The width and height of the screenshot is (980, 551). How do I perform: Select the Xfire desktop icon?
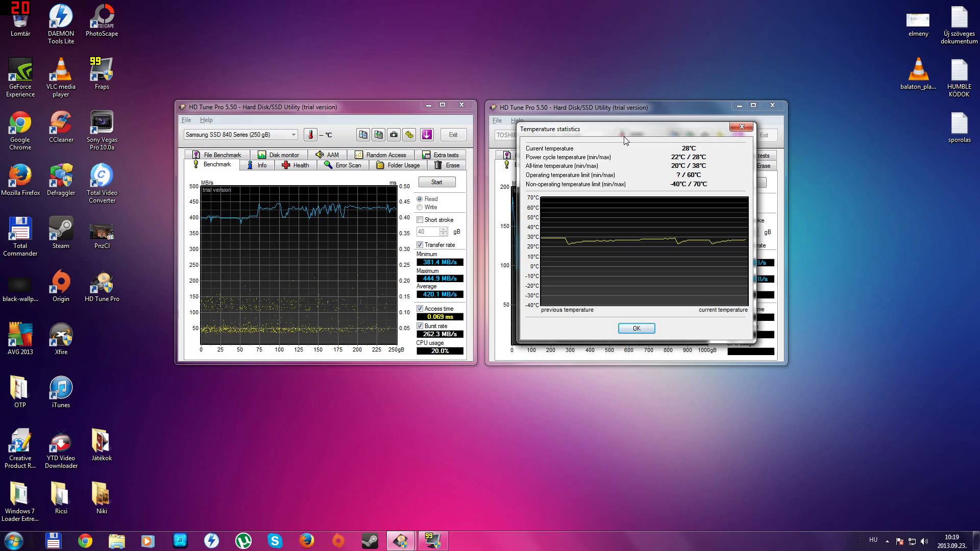[x=61, y=339]
